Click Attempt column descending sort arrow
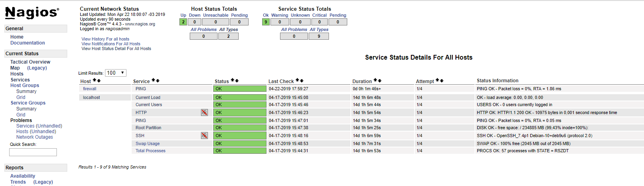Image resolution: width=644 pixels, height=186 pixels. click(442, 81)
